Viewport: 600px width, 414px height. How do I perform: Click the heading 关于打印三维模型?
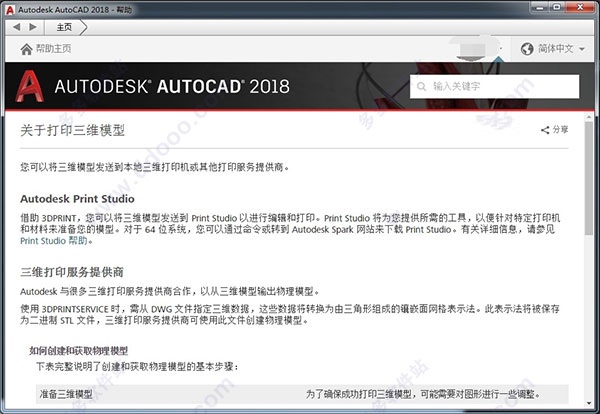[x=72, y=130]
